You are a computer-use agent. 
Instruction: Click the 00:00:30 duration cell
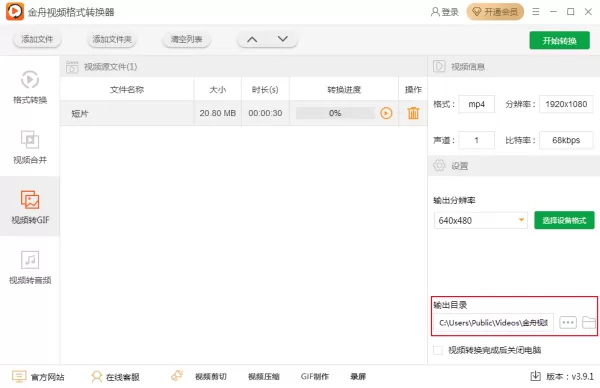click(265, 113)
